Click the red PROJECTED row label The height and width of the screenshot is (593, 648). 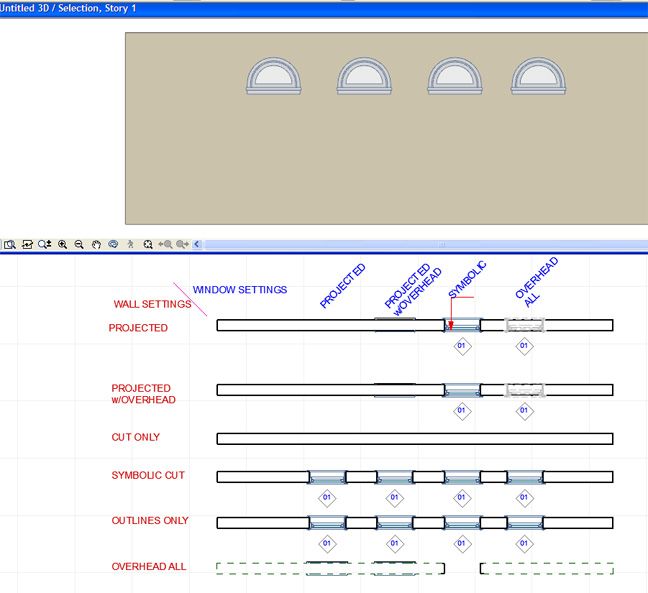(x=138, y=328)
